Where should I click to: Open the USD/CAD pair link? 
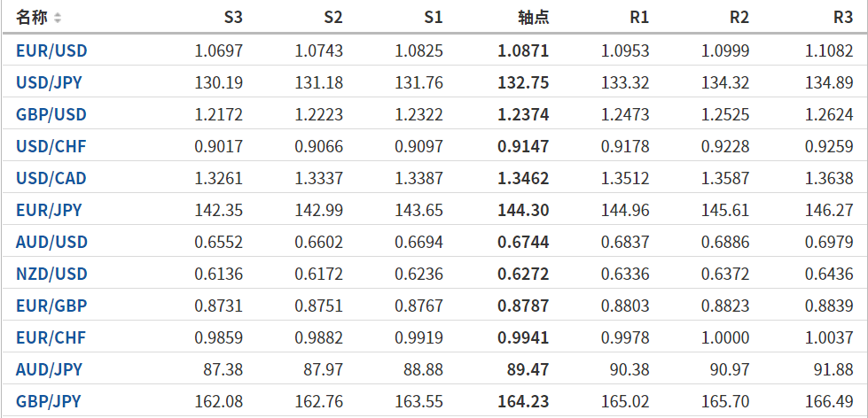coord(51,178)
